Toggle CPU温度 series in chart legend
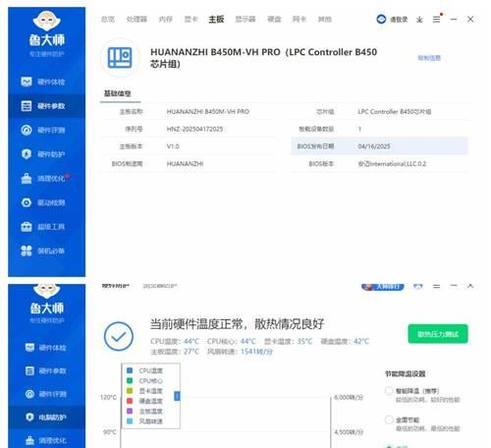The width and height of the screenshot is (491, 448). click(144, 370)
